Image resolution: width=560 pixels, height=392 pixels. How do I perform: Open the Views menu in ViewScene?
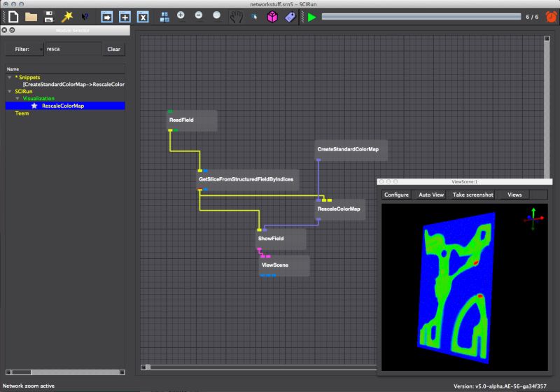[514, 195]
